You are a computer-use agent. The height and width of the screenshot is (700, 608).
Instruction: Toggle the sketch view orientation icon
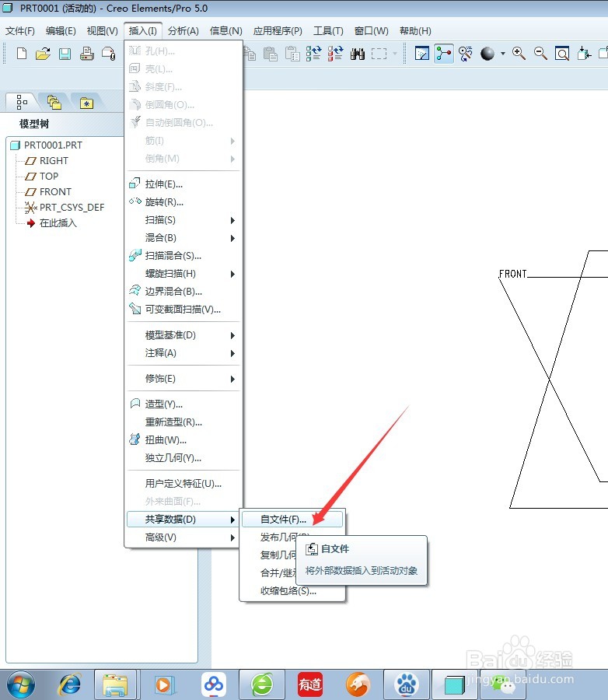coord(422,54)
